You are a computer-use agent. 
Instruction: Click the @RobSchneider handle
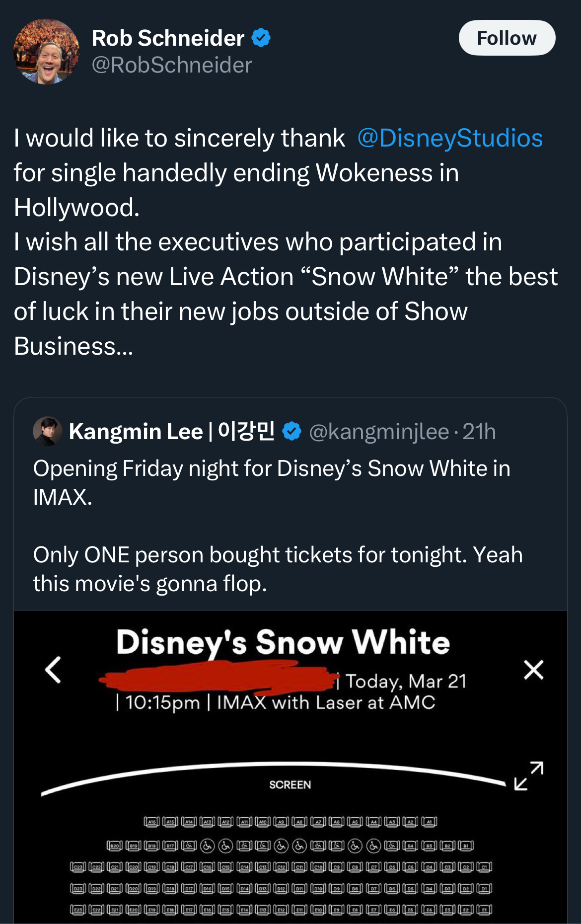(x=172, y=65)
